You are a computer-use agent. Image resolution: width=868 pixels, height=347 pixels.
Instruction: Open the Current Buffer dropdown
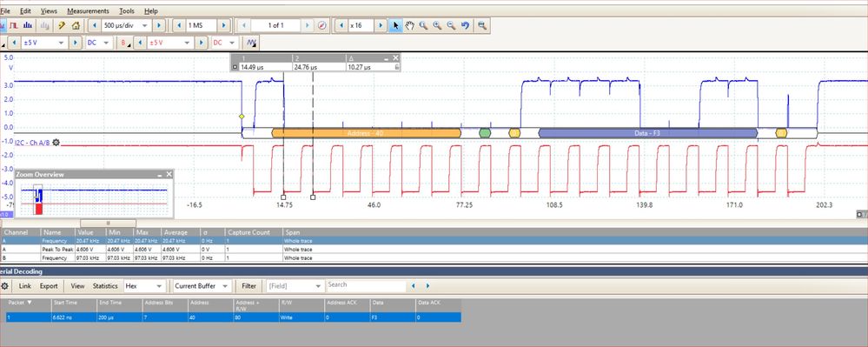[x=202, y=286]
